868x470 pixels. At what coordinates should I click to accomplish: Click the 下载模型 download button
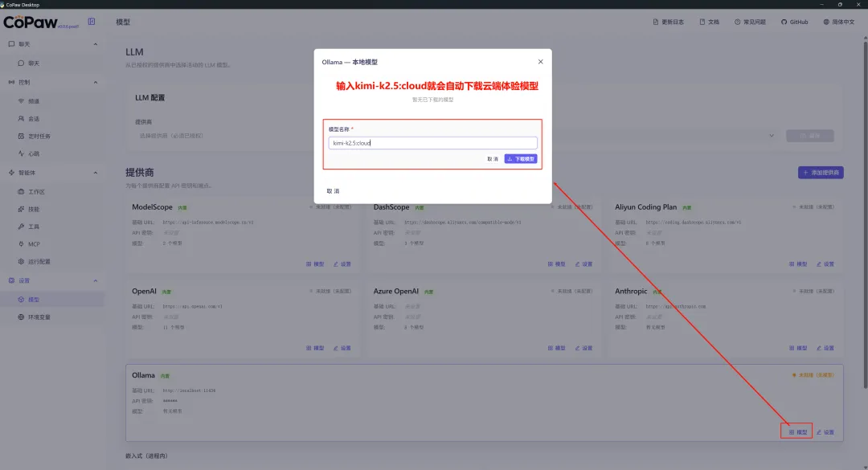point(520,159)
